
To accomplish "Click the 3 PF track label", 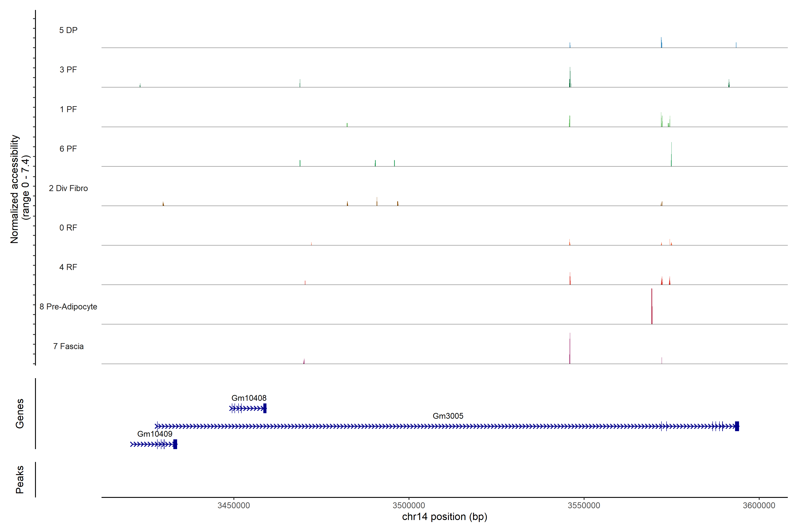I will pyautogui.click(x=68, y=70).
